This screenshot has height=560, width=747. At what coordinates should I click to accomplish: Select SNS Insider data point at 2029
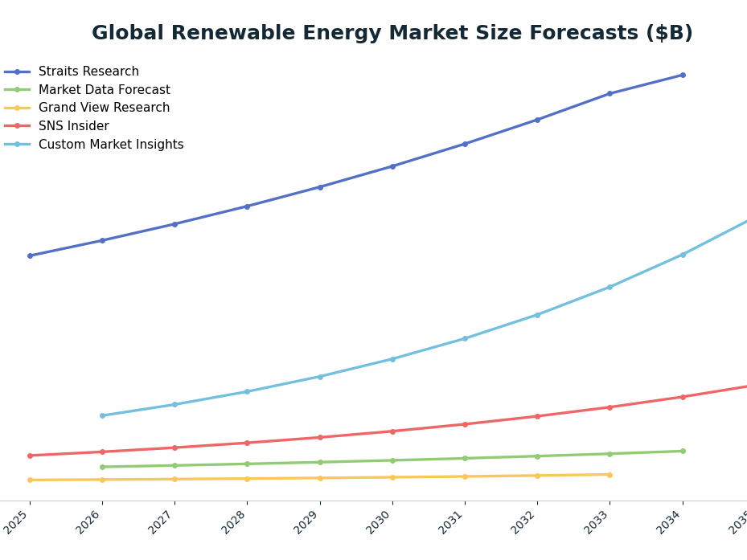point(320,437)
